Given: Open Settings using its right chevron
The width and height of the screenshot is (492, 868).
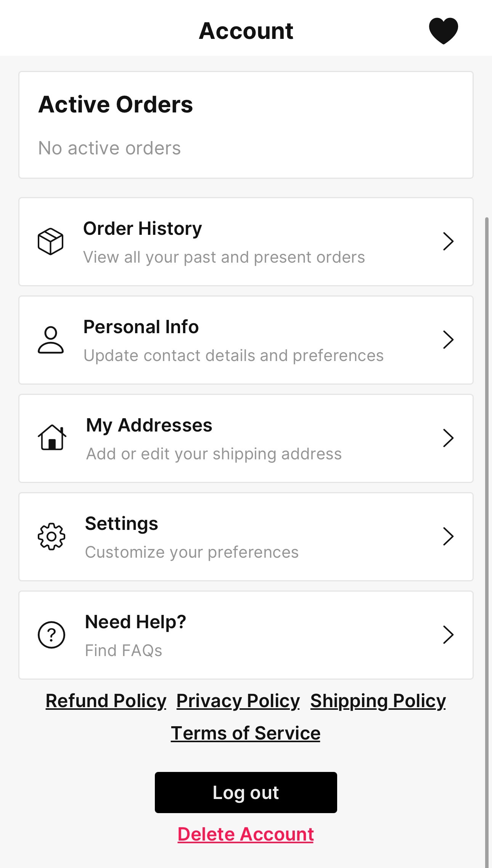Looking at the screenshot, I should [448, 536].
